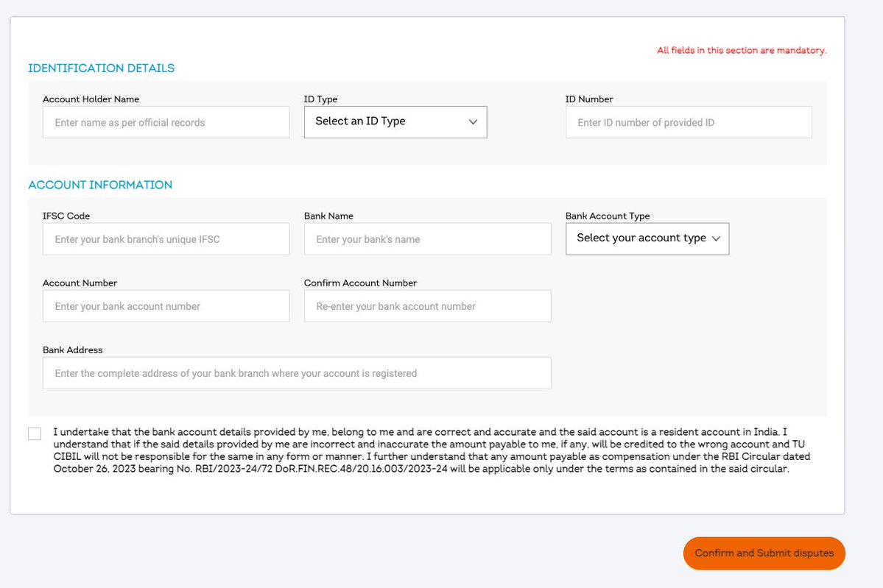
Task: Click the 'IFSC Code' field label
Action: [66, 216]
